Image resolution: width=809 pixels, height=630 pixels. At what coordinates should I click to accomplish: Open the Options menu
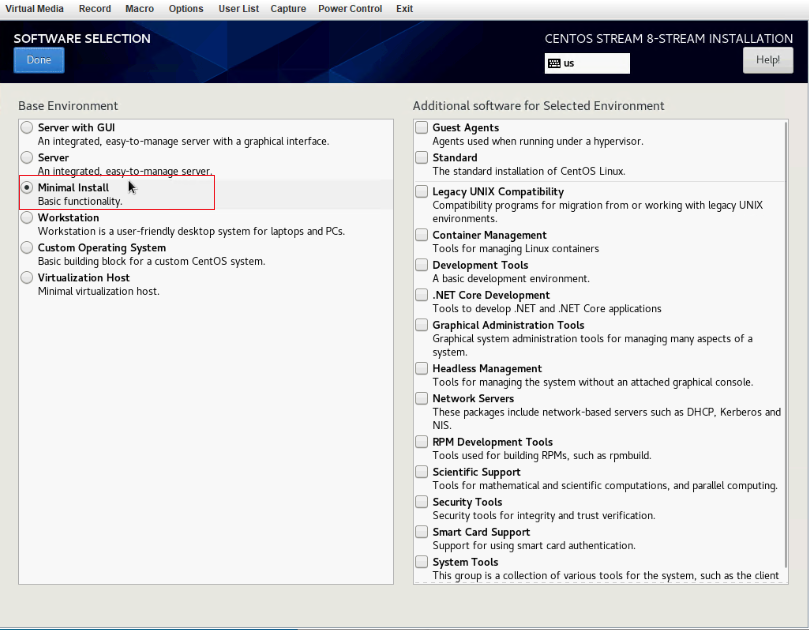coord(186,9)
